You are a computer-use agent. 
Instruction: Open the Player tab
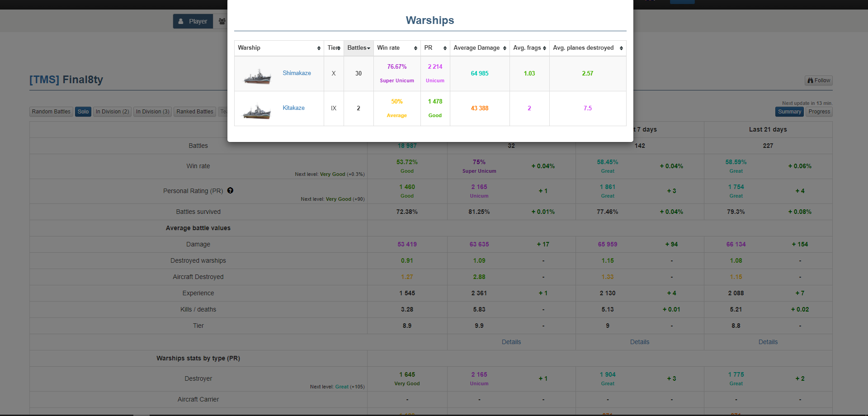pyautogui.click(x=193, y=21)
